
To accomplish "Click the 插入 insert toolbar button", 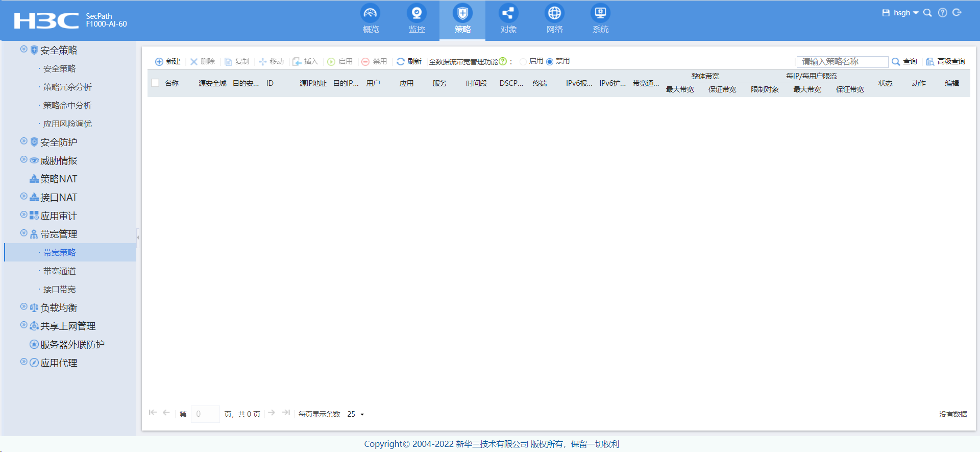I will (x=305, y=61).
